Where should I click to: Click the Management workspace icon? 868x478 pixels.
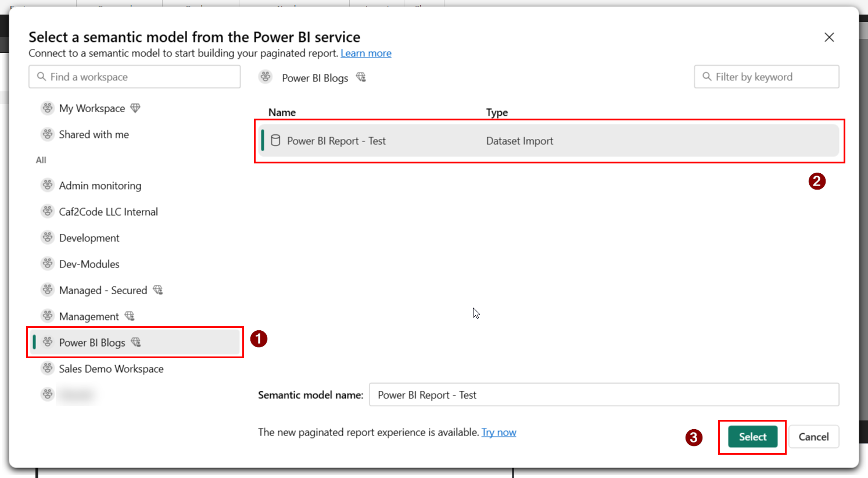(x=48, y=316)
